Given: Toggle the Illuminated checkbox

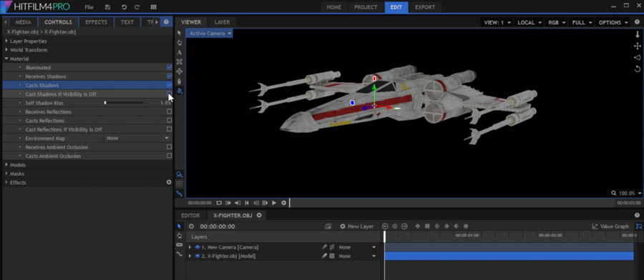Looking at the screenshot, I should [x=169, y=67].
